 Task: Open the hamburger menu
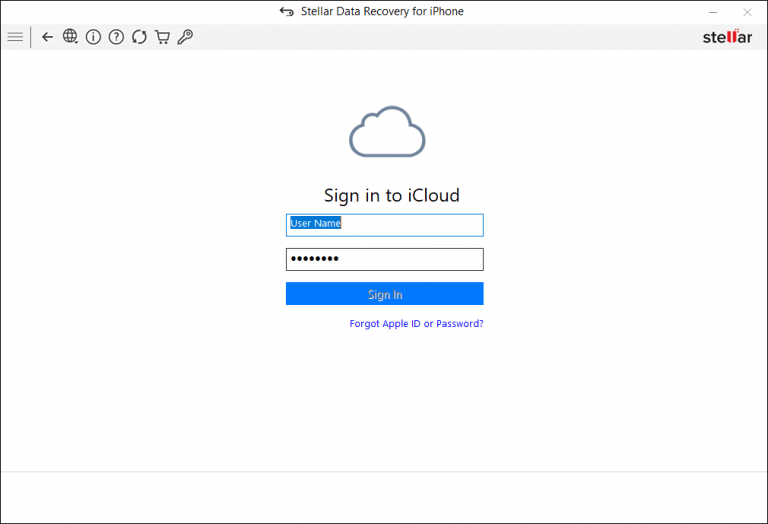(15, 37)
